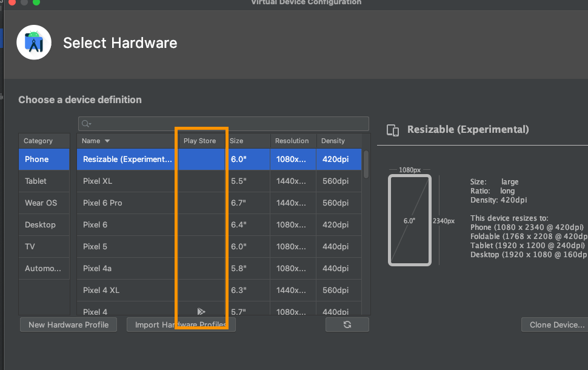This screenshot has width=588, height=370.
Task: Click the refresh device list icon button
Action: click(347, 325)
